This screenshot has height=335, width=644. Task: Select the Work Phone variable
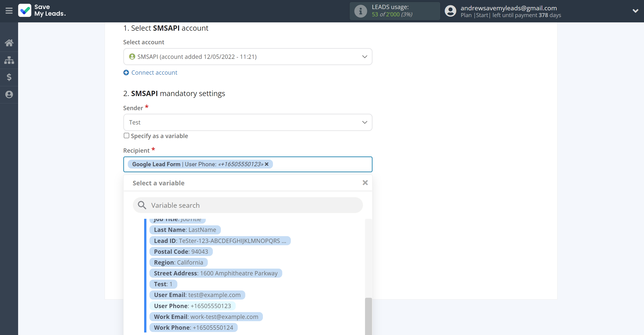(x=193, y=327)
